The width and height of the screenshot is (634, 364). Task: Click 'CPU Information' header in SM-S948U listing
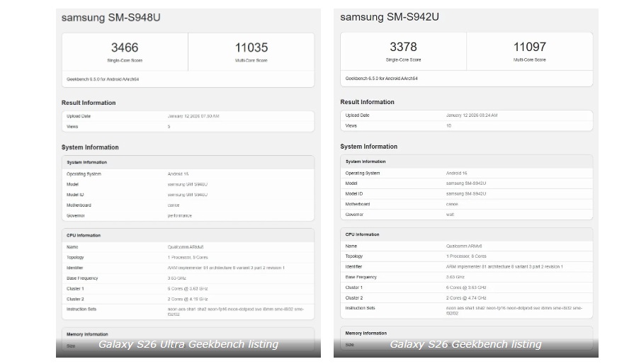click(84, 236)
